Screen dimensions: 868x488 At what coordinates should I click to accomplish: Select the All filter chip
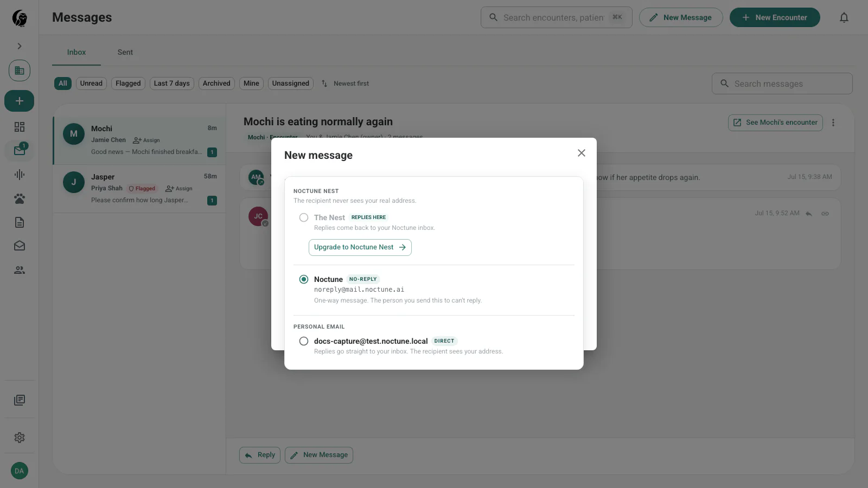[63, 84]
